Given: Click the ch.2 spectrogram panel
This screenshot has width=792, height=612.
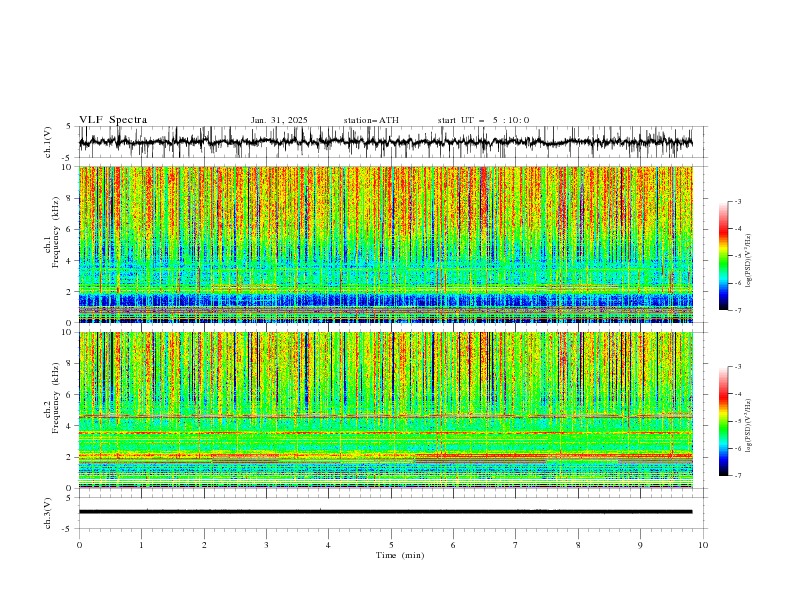Looking at the screenshot, I should pyautogui.click(x=385, y=410).
